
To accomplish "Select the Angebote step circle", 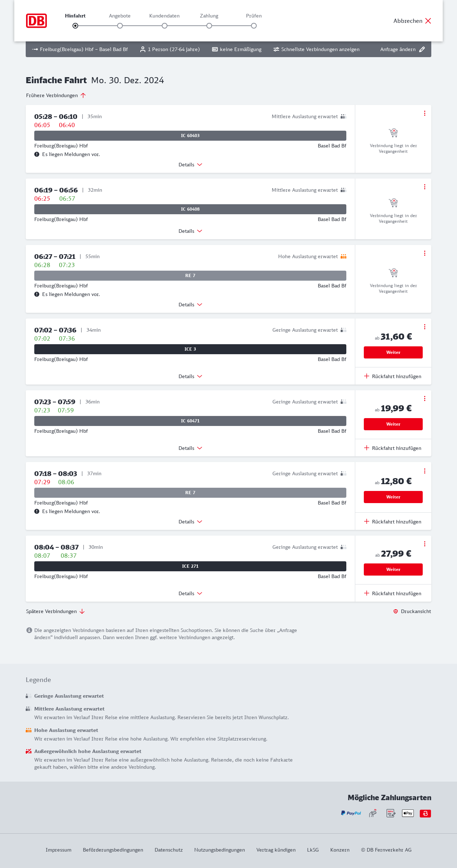I will (120, 26).
